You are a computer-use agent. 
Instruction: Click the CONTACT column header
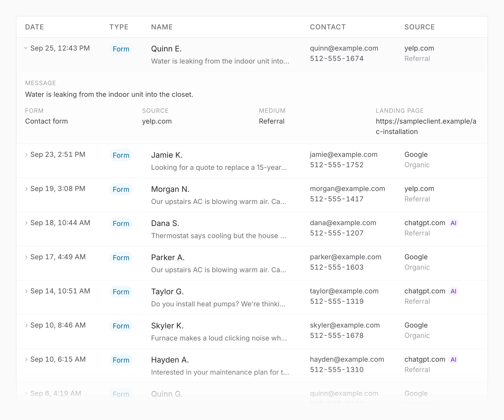(x=328, y=27)
